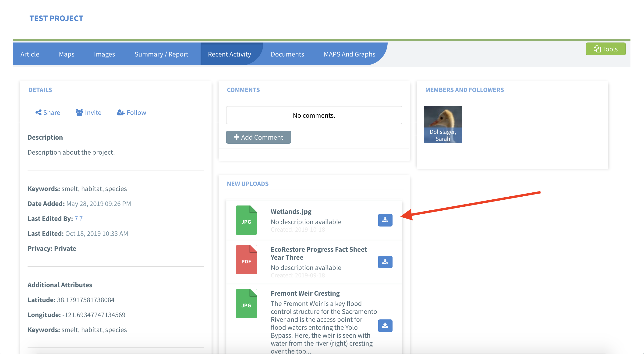Click the Invite people icon

(79, 113)
